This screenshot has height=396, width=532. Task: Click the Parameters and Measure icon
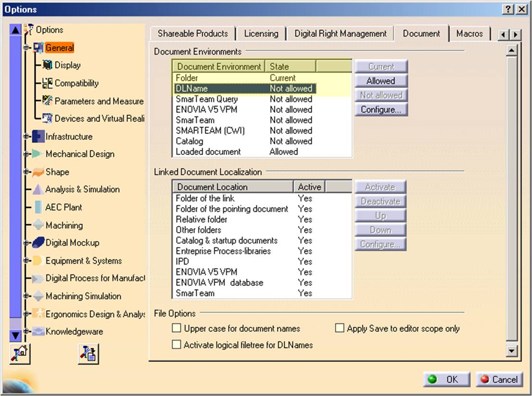[x=48, y=101]
